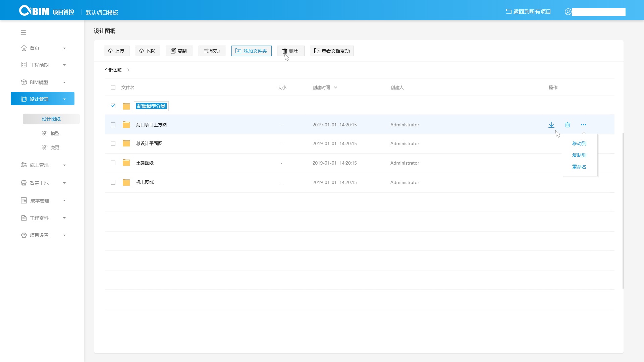The image size is (644, 362).
Task: Select 重命名 from the context menu
Action: [579, 167]
